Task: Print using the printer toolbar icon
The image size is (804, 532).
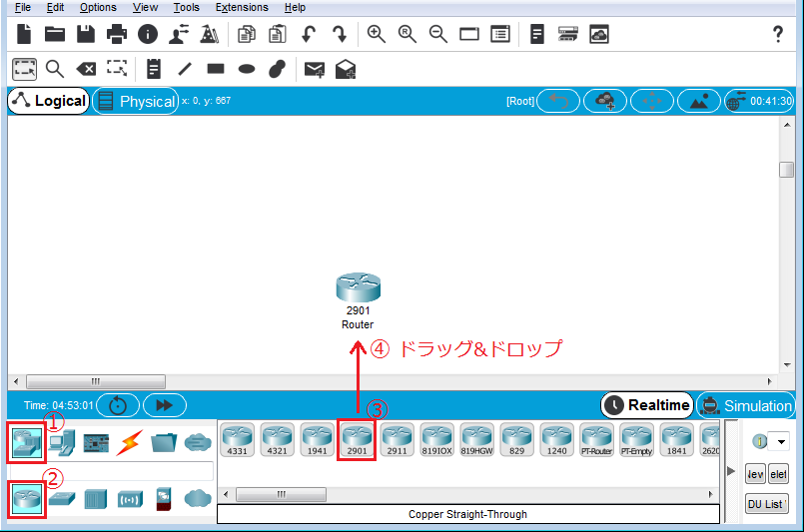Action: (x=117, y=34)
